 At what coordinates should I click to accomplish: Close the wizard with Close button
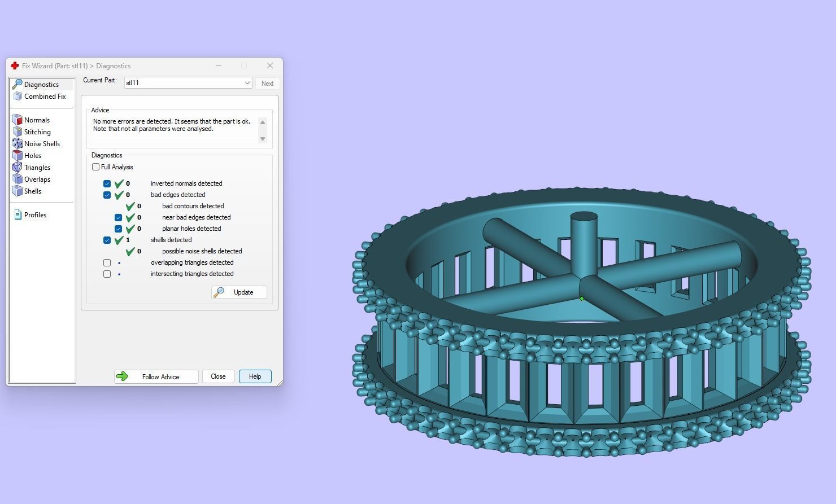[x=218, y=376]
